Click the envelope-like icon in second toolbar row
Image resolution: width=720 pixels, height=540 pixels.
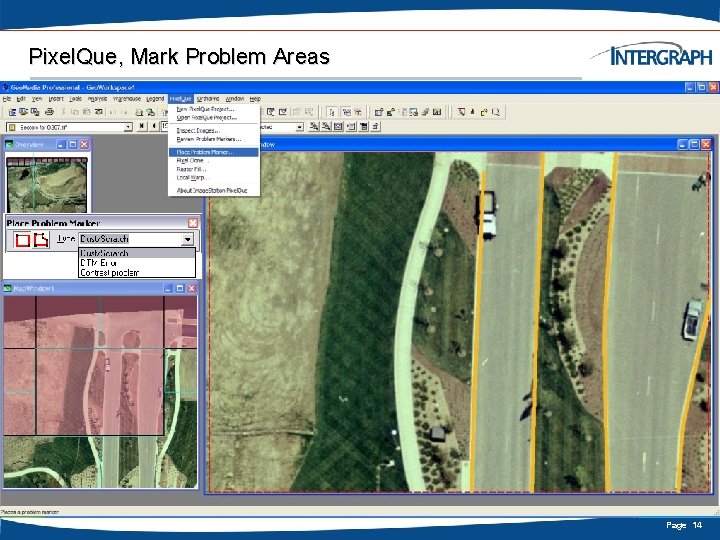point(338,126)
